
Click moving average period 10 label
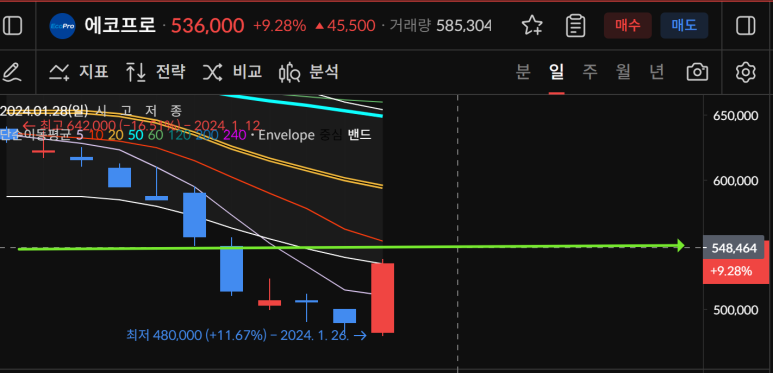tap(97, 135)
